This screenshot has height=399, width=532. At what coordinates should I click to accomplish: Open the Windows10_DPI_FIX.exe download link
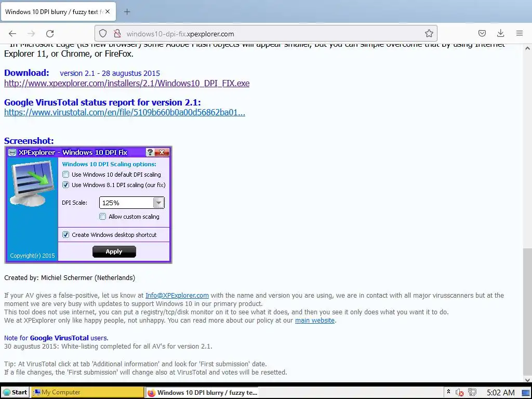pos(127,84)
